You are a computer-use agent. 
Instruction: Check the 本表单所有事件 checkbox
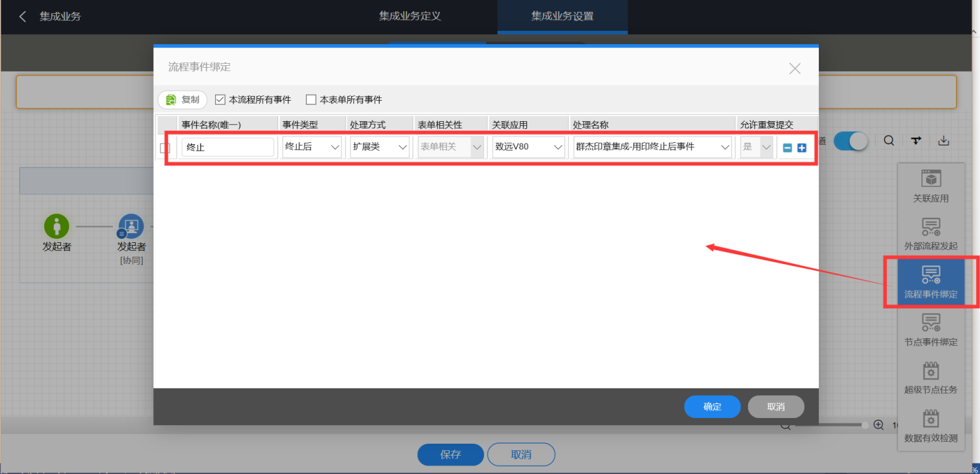coord(311,99)
